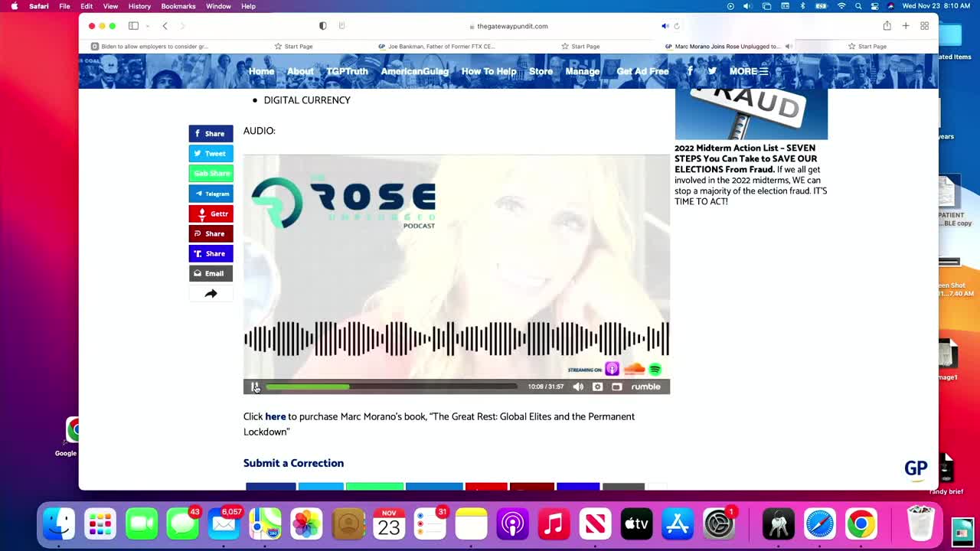Screen dimensions: 980x551
Task: Mute audio from address bar speaker
Action: click(665, 26)
